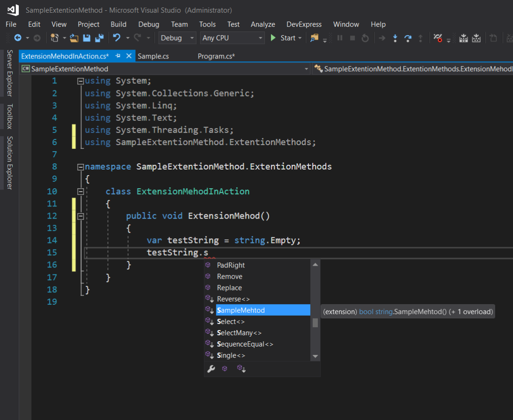Image resolution: width=513 pixels, height=420 pixels.
Task: Click the Navigate Backward arrow icon
Action: click(18, 38)
